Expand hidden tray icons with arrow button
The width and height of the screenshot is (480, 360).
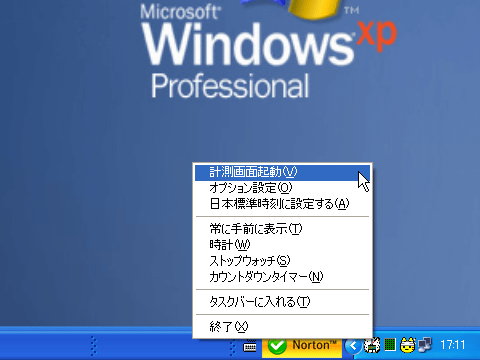tap(353, 346)
